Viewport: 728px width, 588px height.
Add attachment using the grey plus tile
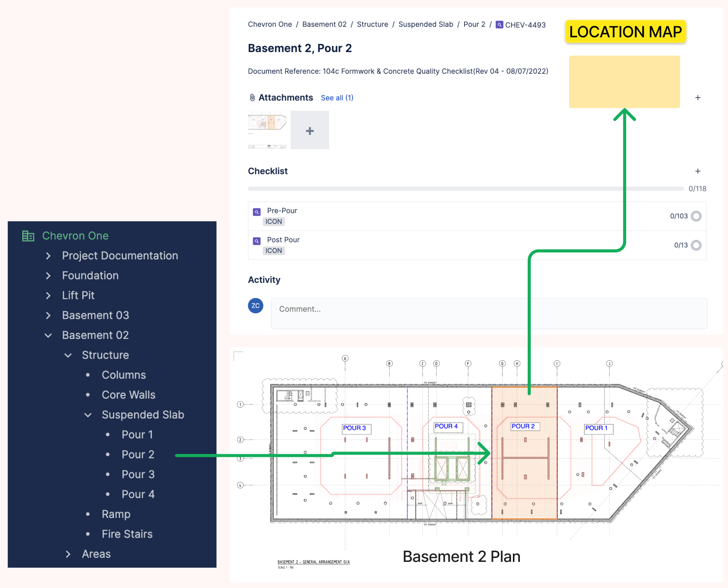point(310,130)
